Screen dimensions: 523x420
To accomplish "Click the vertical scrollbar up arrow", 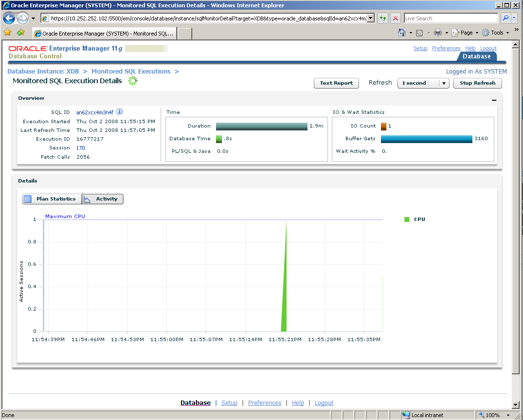I will (x=515, y=44).
